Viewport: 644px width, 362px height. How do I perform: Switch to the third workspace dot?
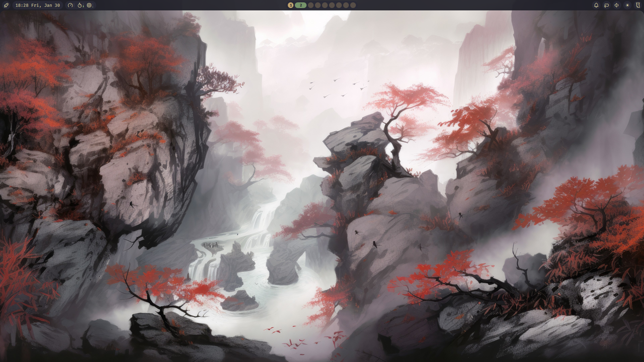pyautogui.click(x=311, y=5)
